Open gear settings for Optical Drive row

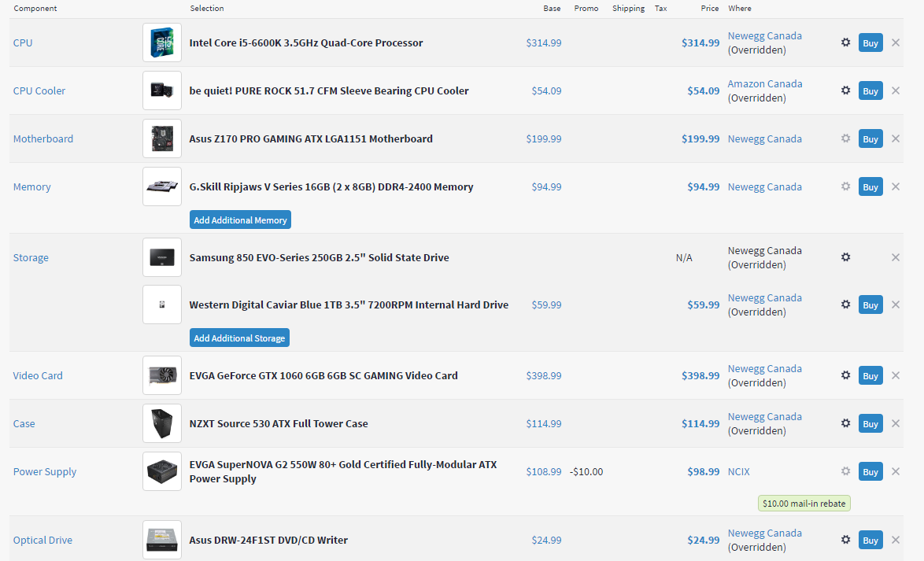pos(845,539)
